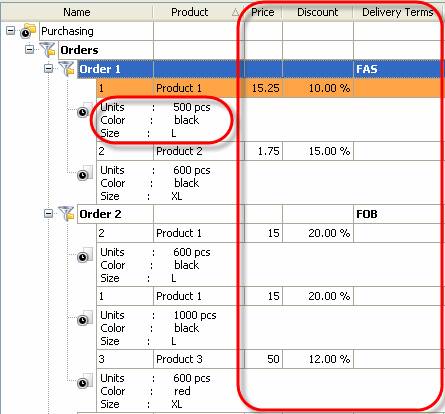Collapse the Purchasing tree node
This screenshot has height=414, width=445.
[x=11, y=31]
